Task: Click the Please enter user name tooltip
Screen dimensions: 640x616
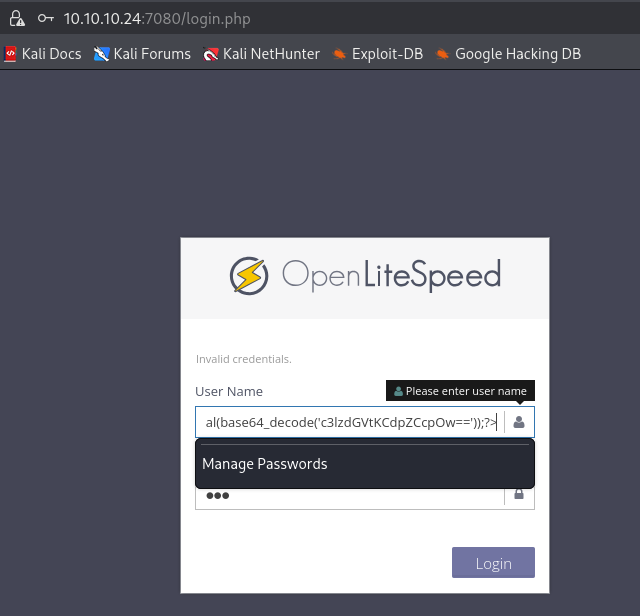Action: (x=460, y=390)
